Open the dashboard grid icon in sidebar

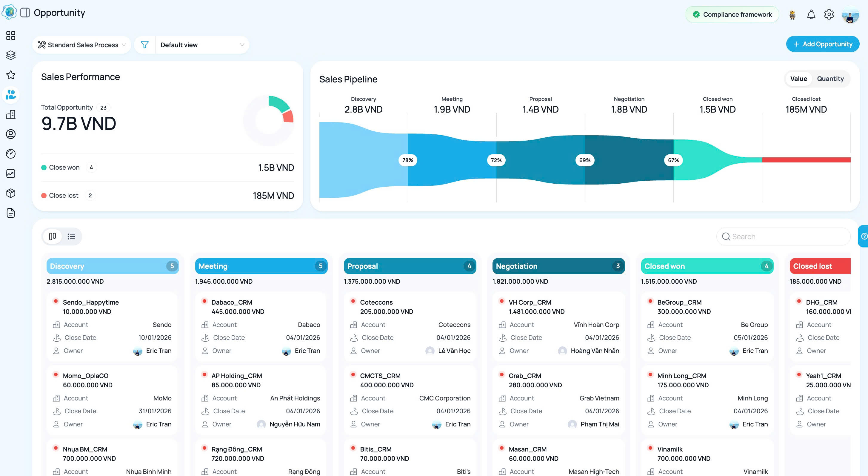tap(11, 36)
